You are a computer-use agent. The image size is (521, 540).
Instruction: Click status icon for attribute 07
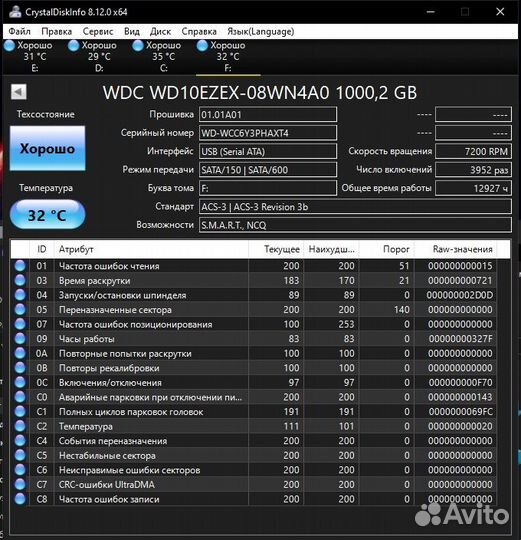[20, 324]
